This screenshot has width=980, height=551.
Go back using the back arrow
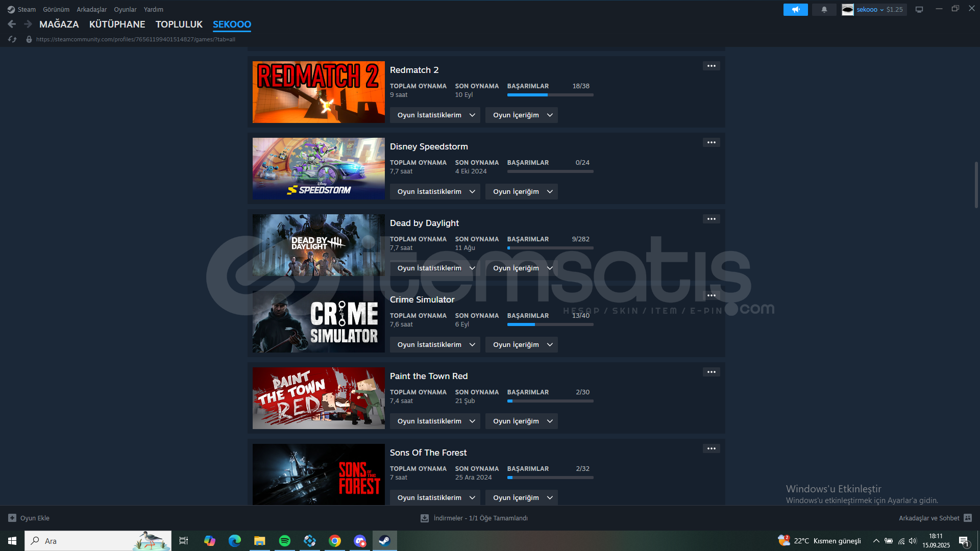[12, 24]
